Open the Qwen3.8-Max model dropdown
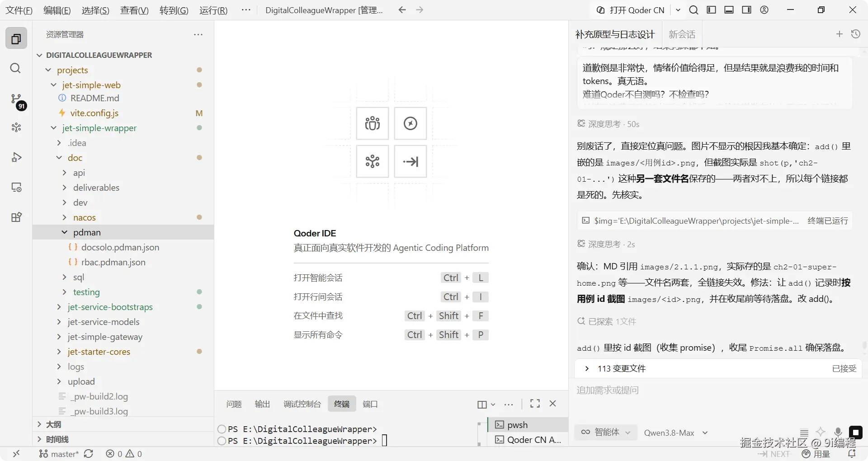The image size is (868, 461). click(x=676, y=433)
